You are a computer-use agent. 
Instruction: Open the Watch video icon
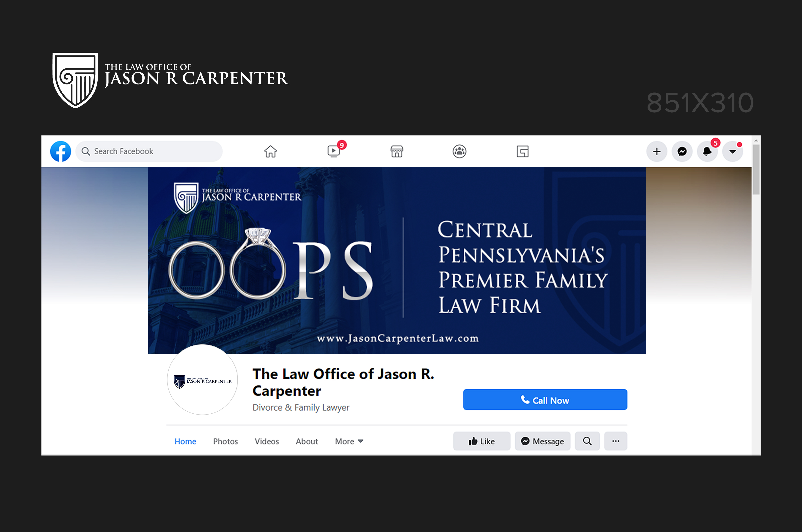pyautogui.click(x=334, y=151)
